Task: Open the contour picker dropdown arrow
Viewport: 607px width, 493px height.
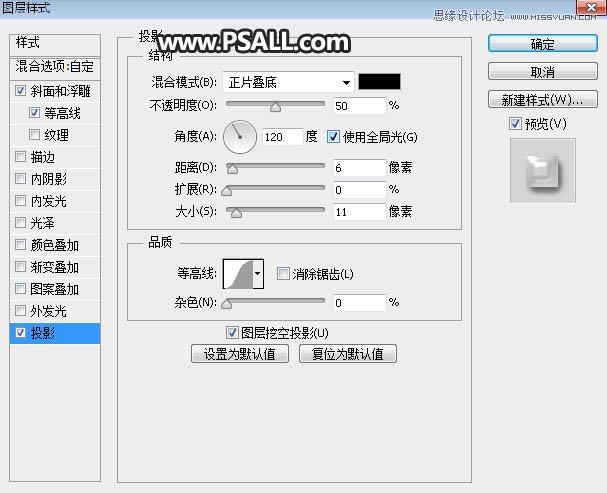Action: pyautogui.click(x=258, y=274)
